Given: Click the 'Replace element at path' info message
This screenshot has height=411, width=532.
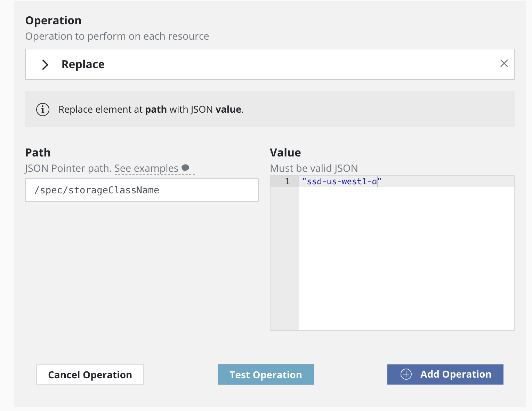Looking at the screenshot, I should (151, 110).
